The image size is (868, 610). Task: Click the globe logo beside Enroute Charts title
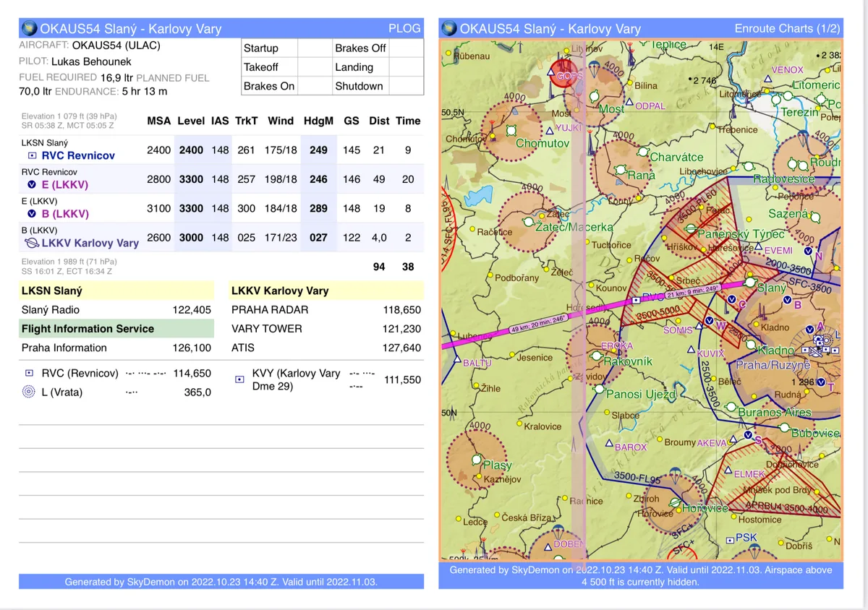449,28
